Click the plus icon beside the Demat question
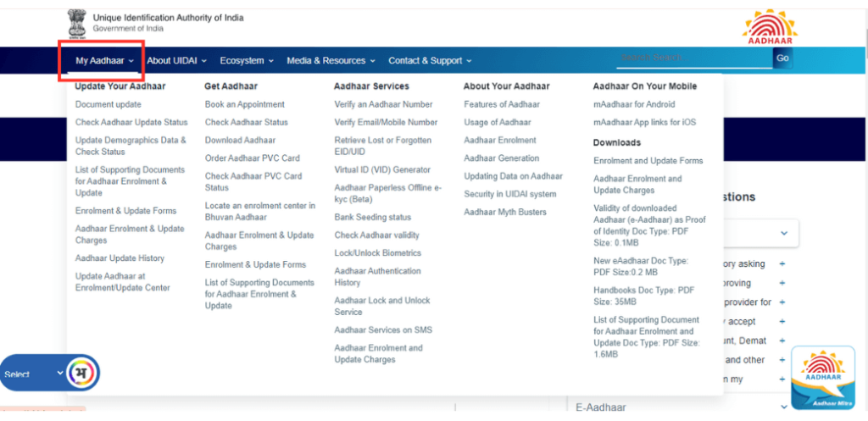The height and width of the screenshot is (421, 868). click(782, 341)
